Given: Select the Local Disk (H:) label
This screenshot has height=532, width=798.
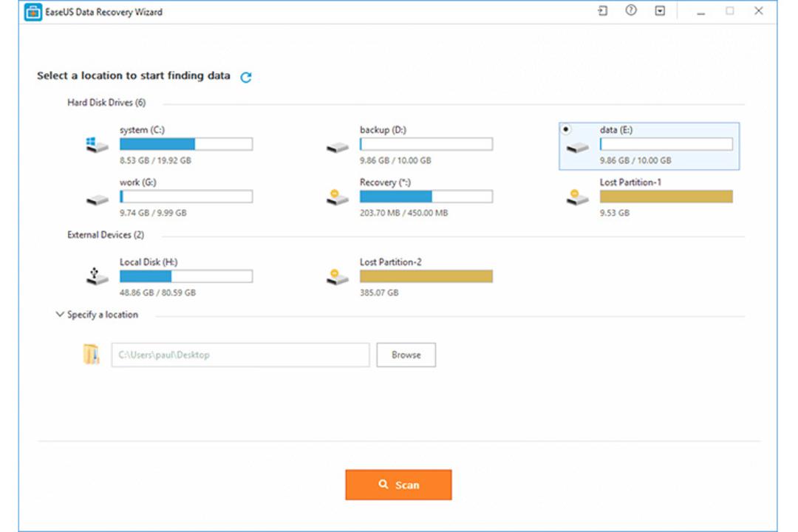Looking at the screenshot, I should click(x=149, y=262).
